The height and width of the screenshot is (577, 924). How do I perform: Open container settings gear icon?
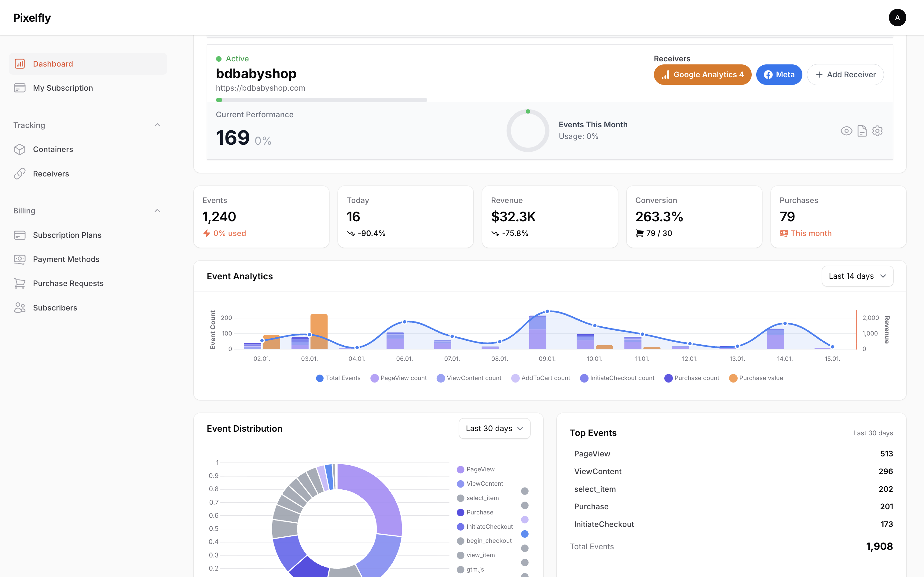point(878,131)
